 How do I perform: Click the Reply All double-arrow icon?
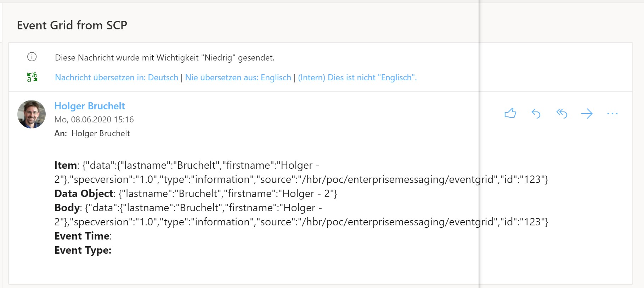[x=561, y=114]
